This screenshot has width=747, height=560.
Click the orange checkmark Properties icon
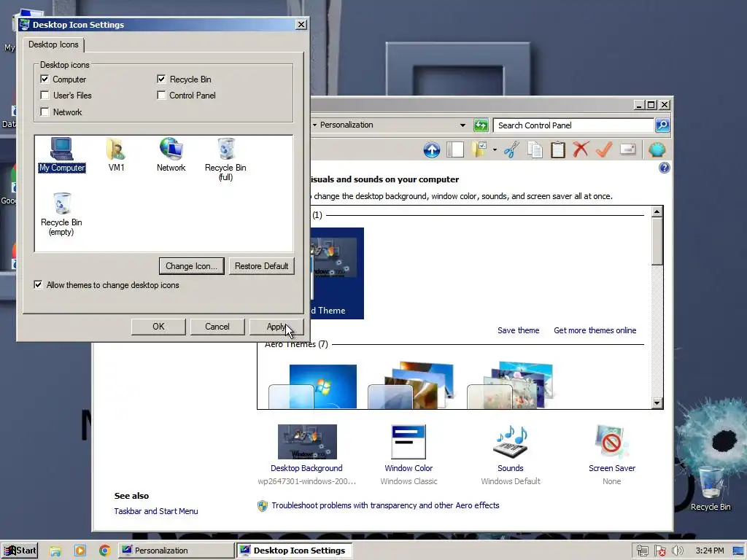coord(603,150)
